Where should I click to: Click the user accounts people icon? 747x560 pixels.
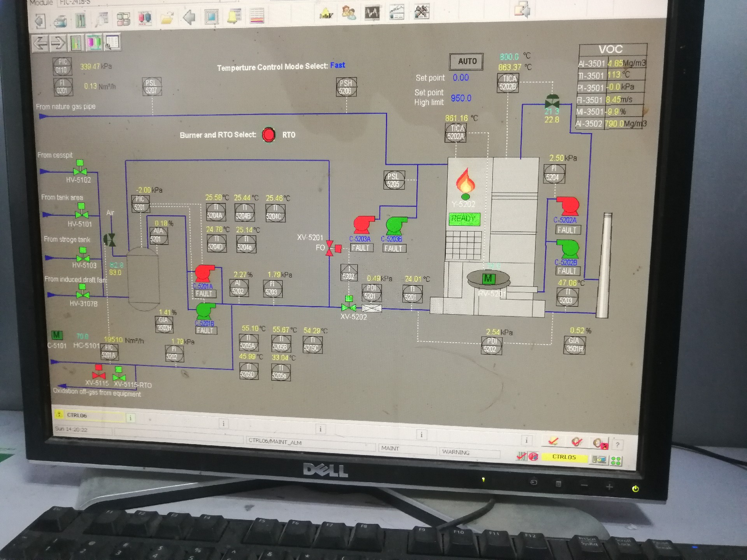(349, 13)
